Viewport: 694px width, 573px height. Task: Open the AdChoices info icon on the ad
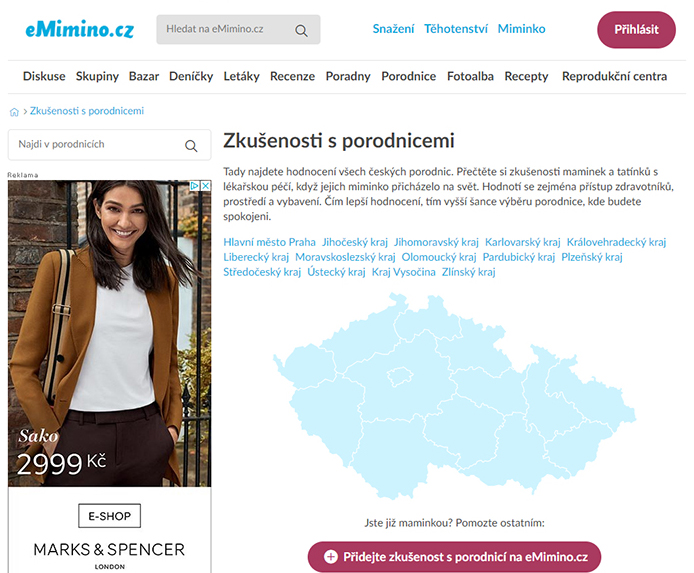[195, 186]
